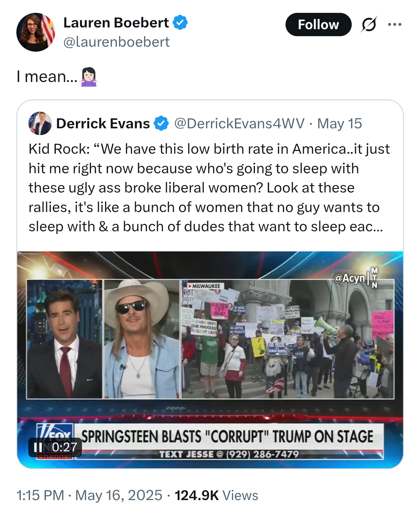This screenshot has width=420, height=515.
Task: Open the @laurenboebert handle link
Action: click(116, 42)
